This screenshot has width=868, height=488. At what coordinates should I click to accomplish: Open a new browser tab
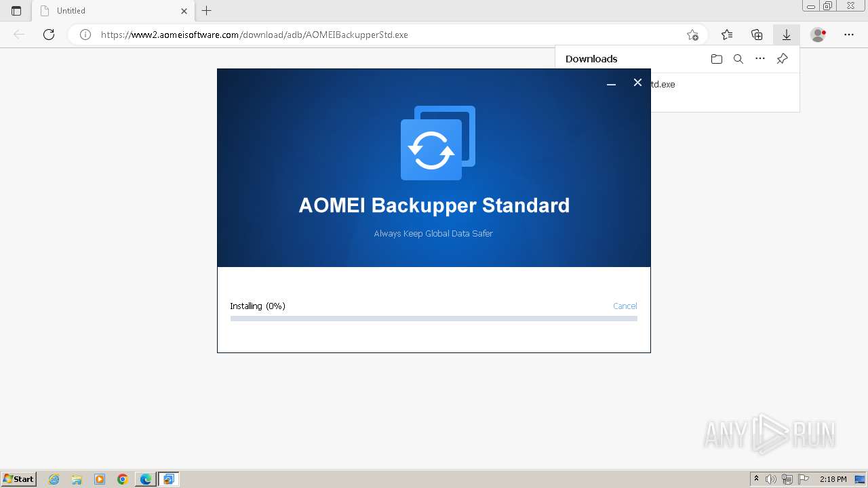207,11
